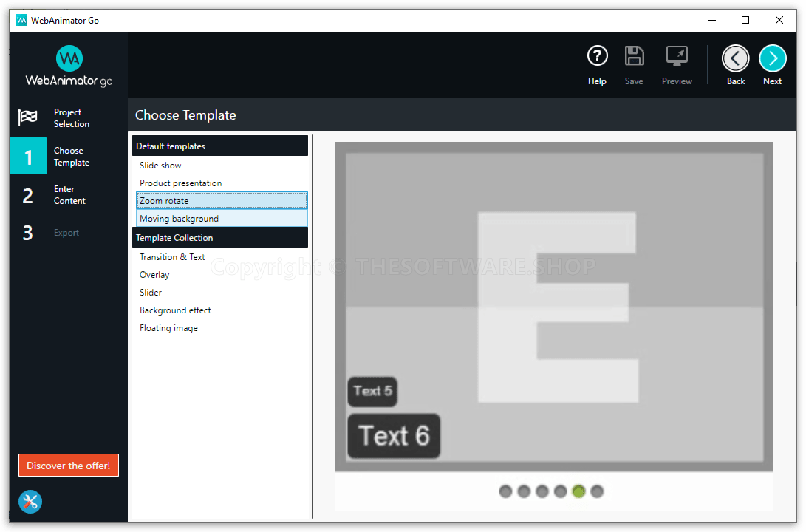Select Transition & Text collection
The image size is (806, 532).
coord(172,257)
